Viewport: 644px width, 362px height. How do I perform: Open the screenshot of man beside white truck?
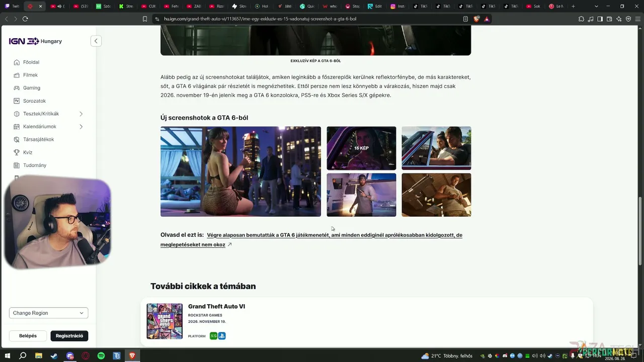click(x=361, y=195)
